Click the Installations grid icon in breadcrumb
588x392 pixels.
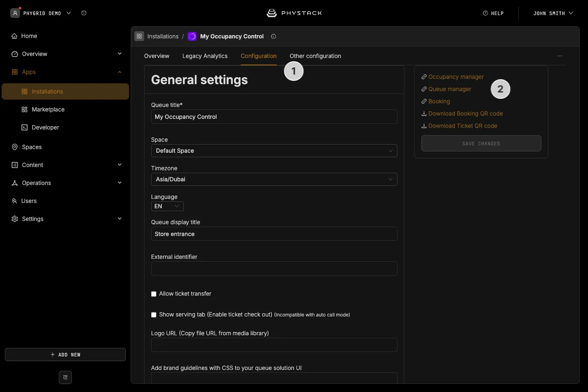pos(139,36)
